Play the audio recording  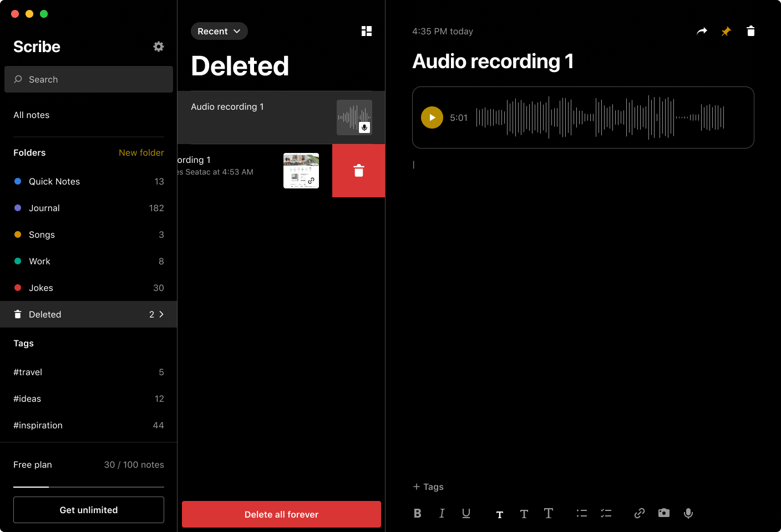(432, 117)
